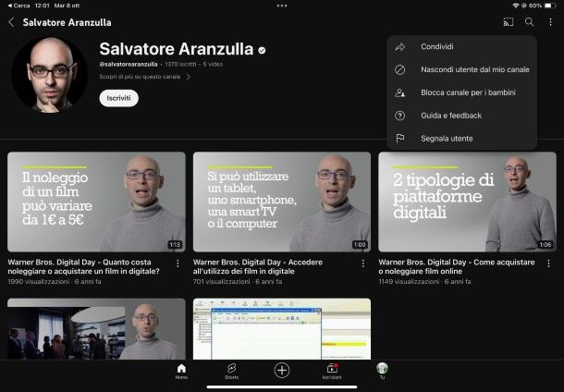Open Guida e feedback

pyautogui.click(x=451, y=116)
